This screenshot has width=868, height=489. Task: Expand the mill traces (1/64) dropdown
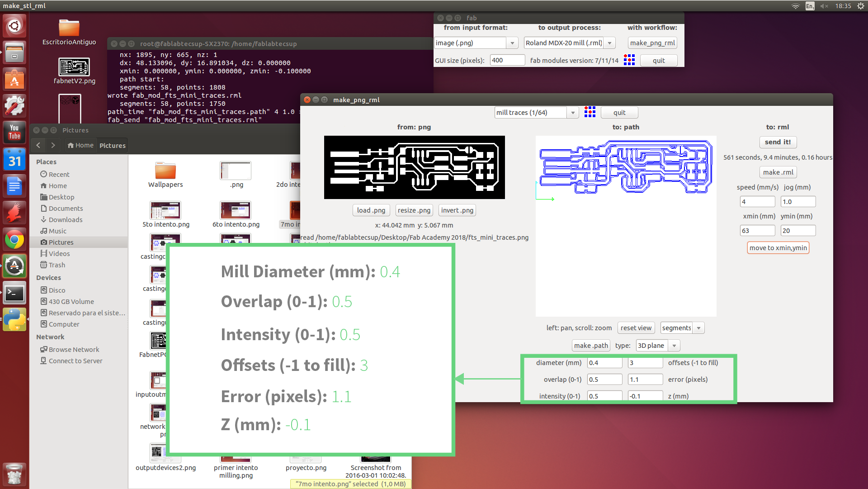572,113
